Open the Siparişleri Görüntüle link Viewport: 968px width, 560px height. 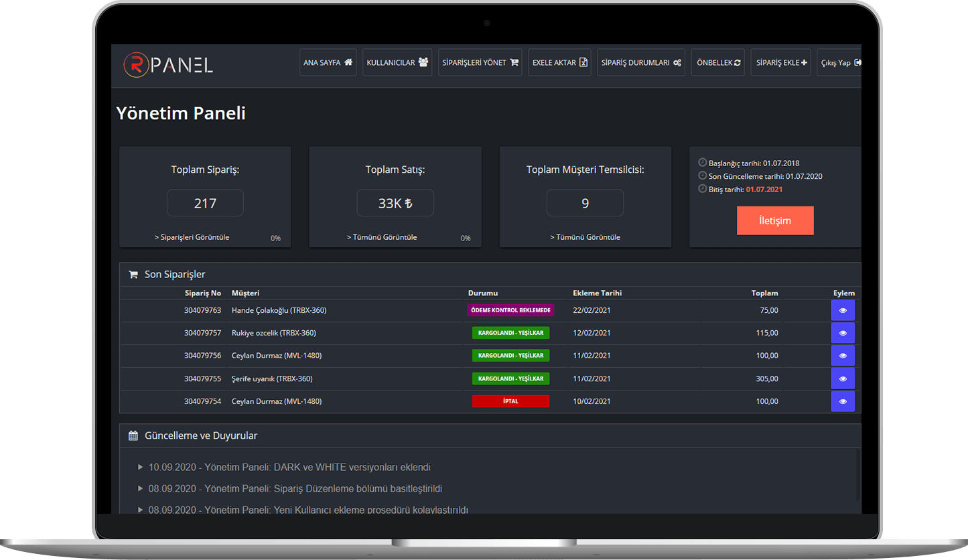point(192,237)
